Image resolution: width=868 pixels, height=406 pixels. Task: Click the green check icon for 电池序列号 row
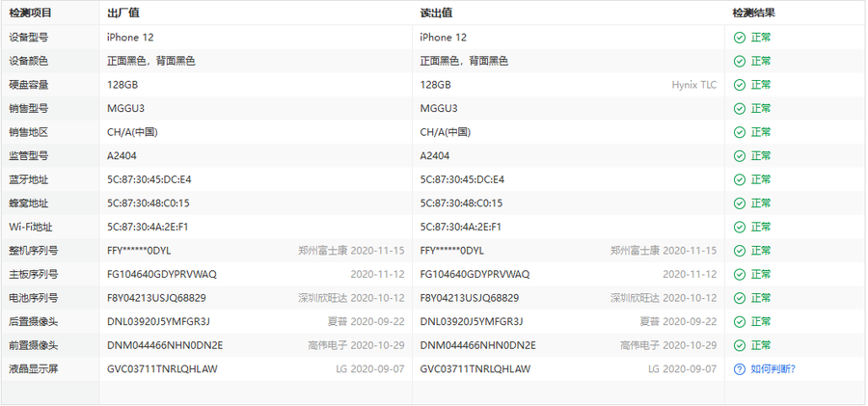[x=739, y=299]
